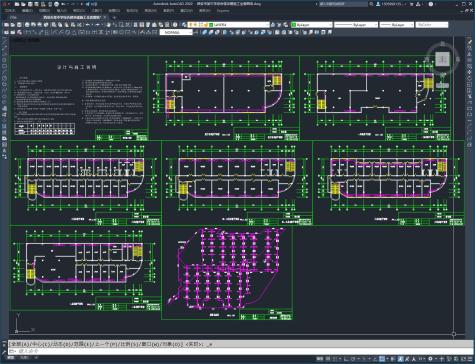This screenshot has height=364, width=475.
Task: Click Make Object's Layer Current icon
Action: pos(272,25)
